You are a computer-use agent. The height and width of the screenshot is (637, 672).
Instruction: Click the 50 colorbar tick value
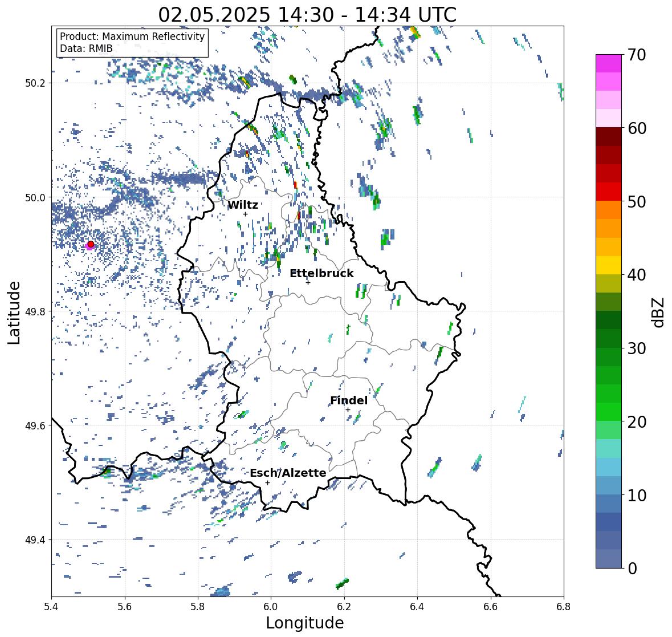click(637, 201)
